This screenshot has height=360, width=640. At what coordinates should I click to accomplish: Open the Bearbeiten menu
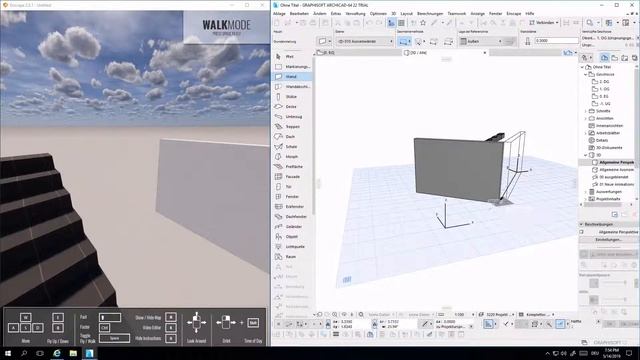click(299, 13)
